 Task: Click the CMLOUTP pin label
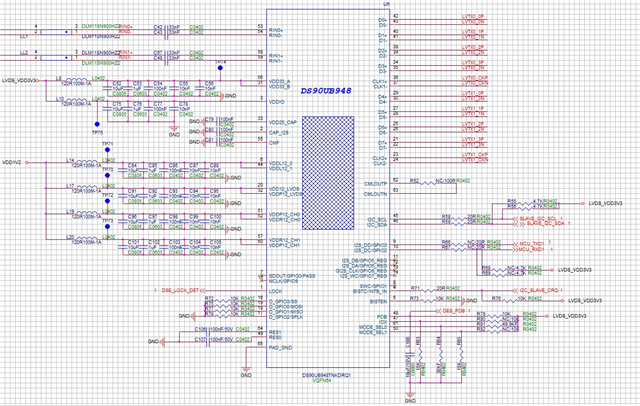click(x=375, y=184)
